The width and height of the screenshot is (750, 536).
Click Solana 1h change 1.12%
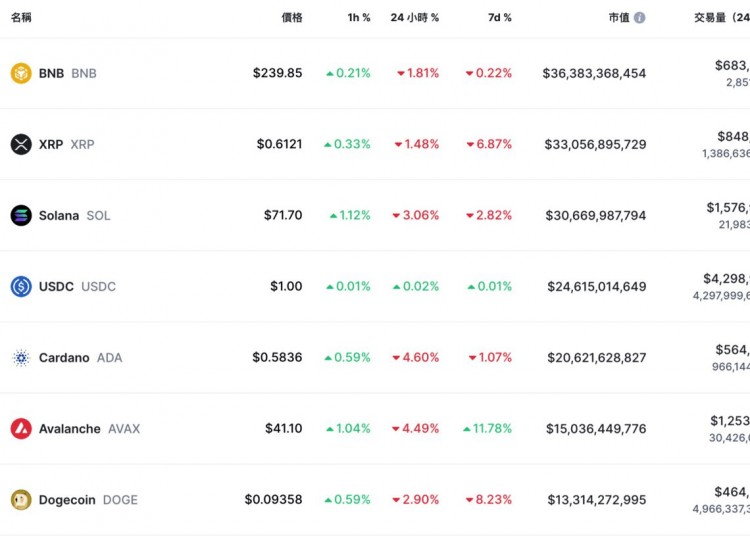[x=350, y=215]
